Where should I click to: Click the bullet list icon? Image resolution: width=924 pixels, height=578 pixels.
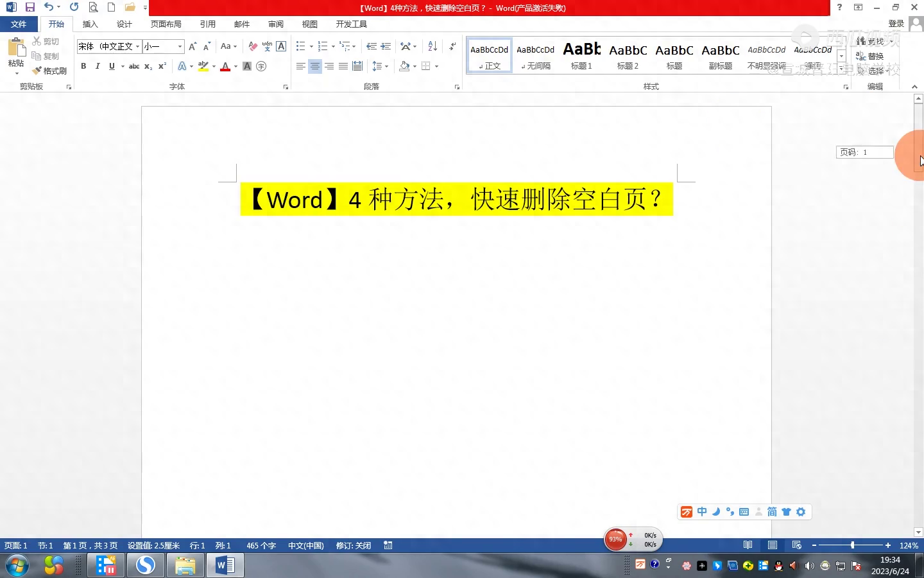click(x=300, y=46)
